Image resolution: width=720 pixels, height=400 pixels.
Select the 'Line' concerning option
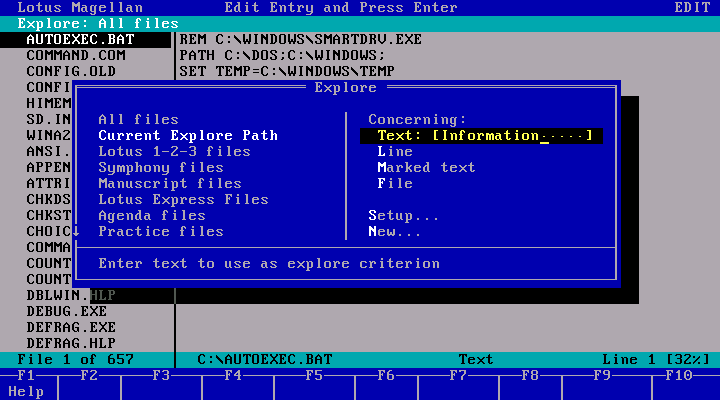pyautogui.click(x=395, y=152)
